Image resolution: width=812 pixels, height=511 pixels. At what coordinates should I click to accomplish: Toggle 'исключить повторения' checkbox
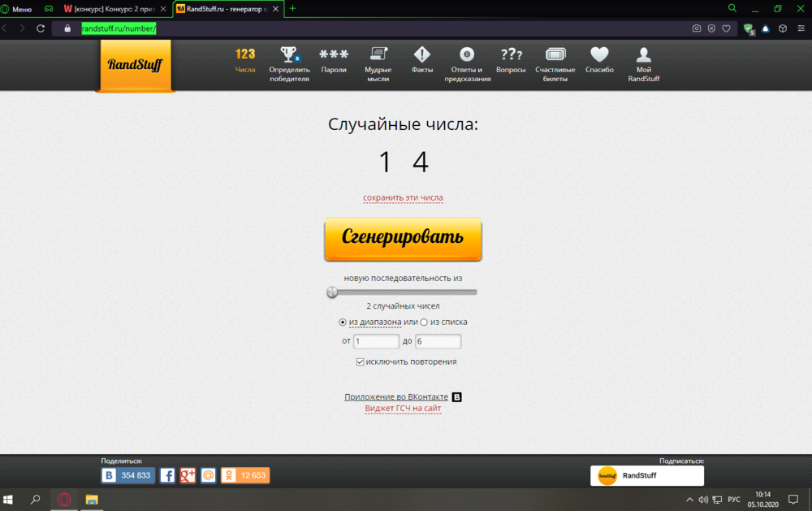pos(360,362)
